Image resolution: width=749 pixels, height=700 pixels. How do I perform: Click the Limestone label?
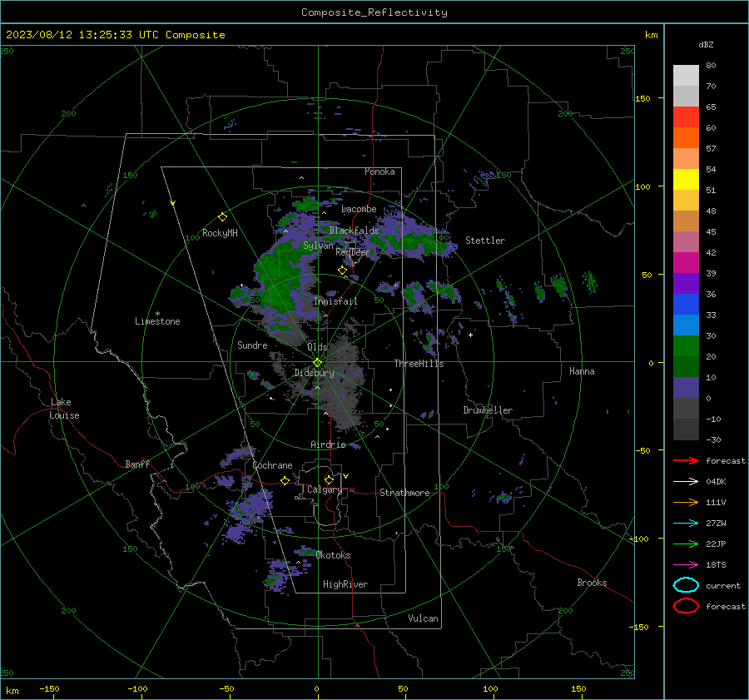[x=157, y=321]
